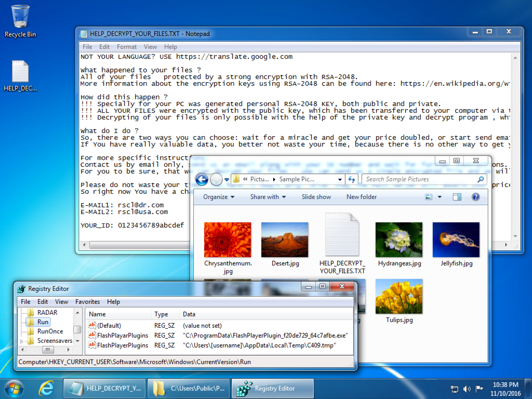Click the Sample Pic... breadcrumb in address bar
Image resolution: width=532 pixels, height=399 pixels.
297,179
